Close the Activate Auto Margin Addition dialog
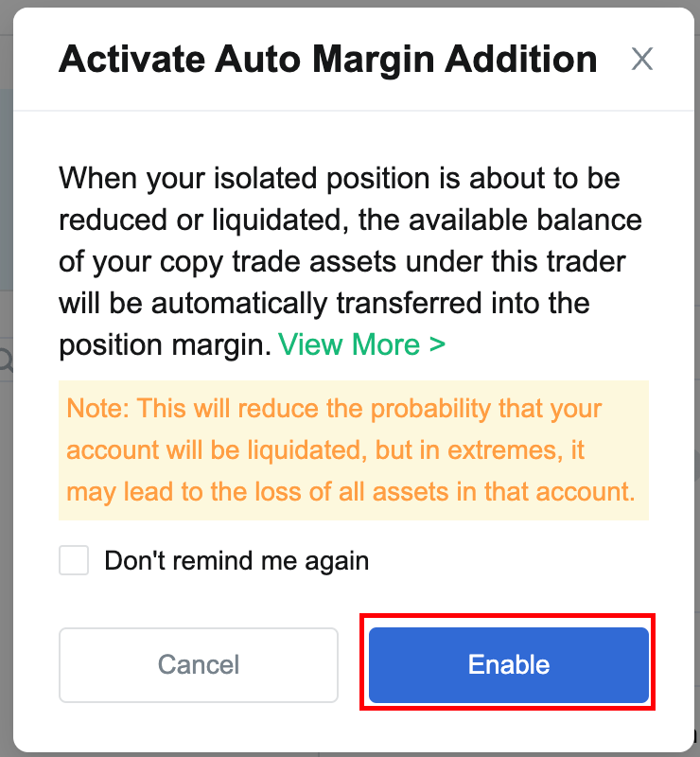The width and height of the screenshot is (700, 757). (x=642, y=59)
